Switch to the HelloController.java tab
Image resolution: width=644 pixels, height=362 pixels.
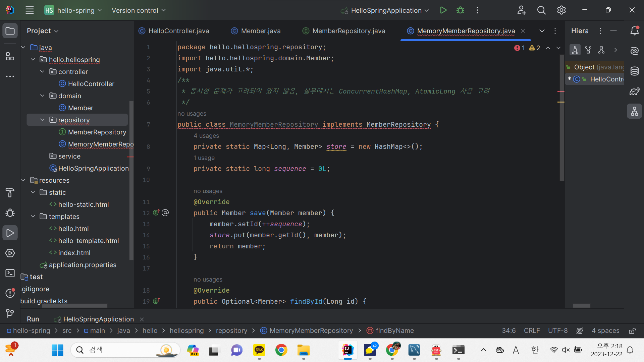click(178, 31)
